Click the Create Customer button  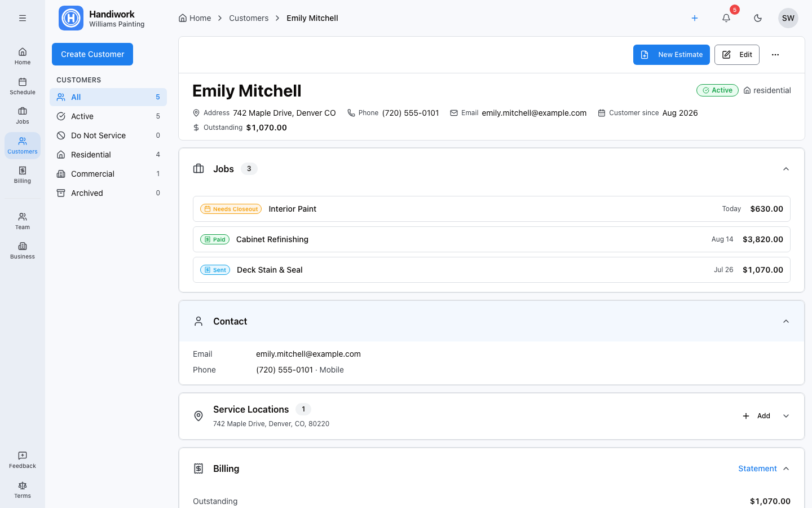coord(92,54)
